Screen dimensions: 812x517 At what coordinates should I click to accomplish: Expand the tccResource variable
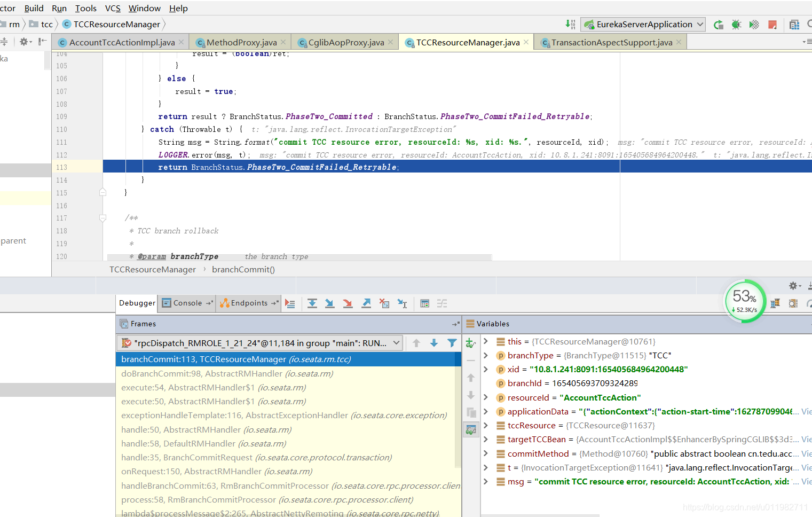485,425
